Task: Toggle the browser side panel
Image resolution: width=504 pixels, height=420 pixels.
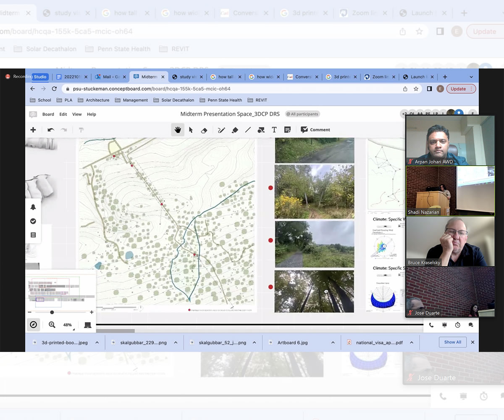Action: [429, 89]
